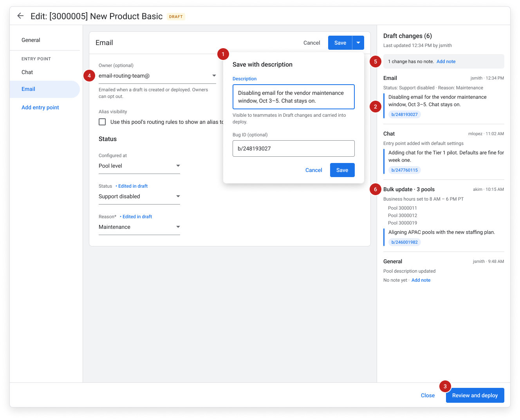Screen dimensions: 520x420
Task: Click Edited in draft next to Reason
Action: 137,217
